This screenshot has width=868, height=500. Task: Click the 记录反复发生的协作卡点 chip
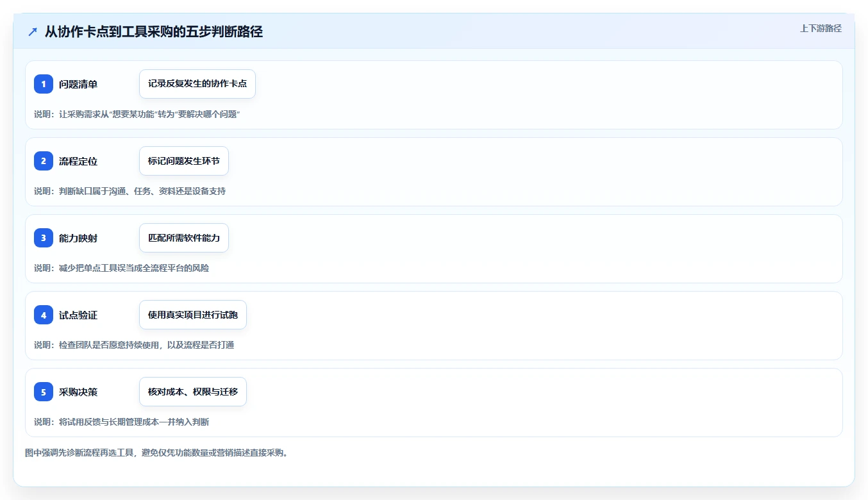197,84
